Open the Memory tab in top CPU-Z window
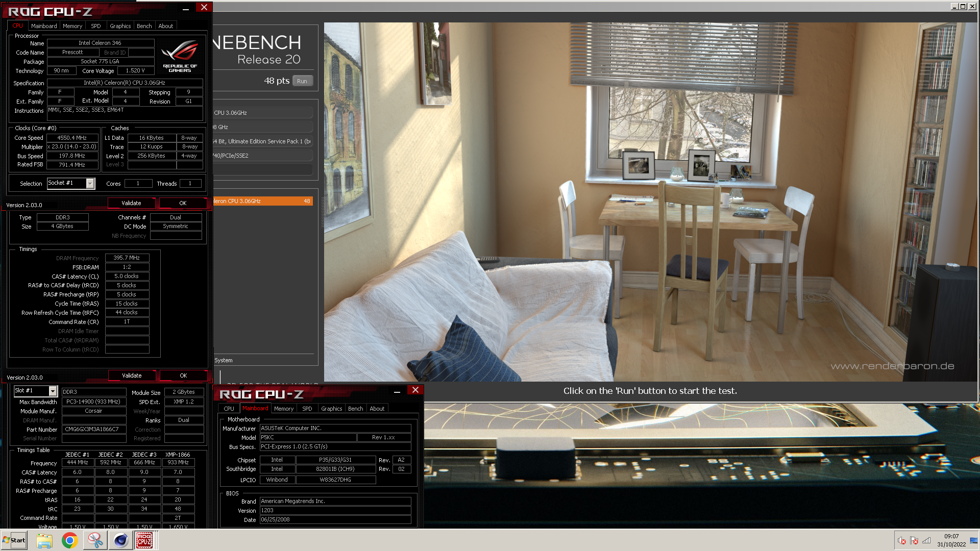Image resolution: width=980 pixels, height=551 pixels. click(72, 26)
